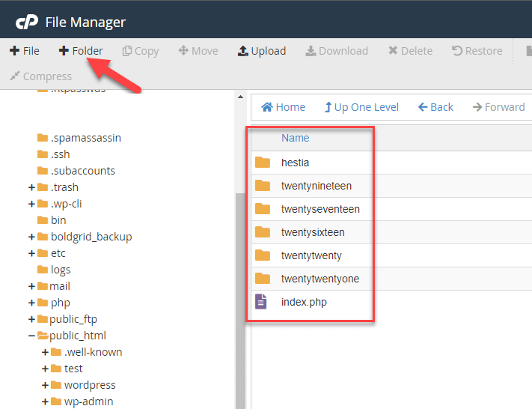
Task: Expand the mail tree node
Action: pyautogui.click(x=31, y=286)
